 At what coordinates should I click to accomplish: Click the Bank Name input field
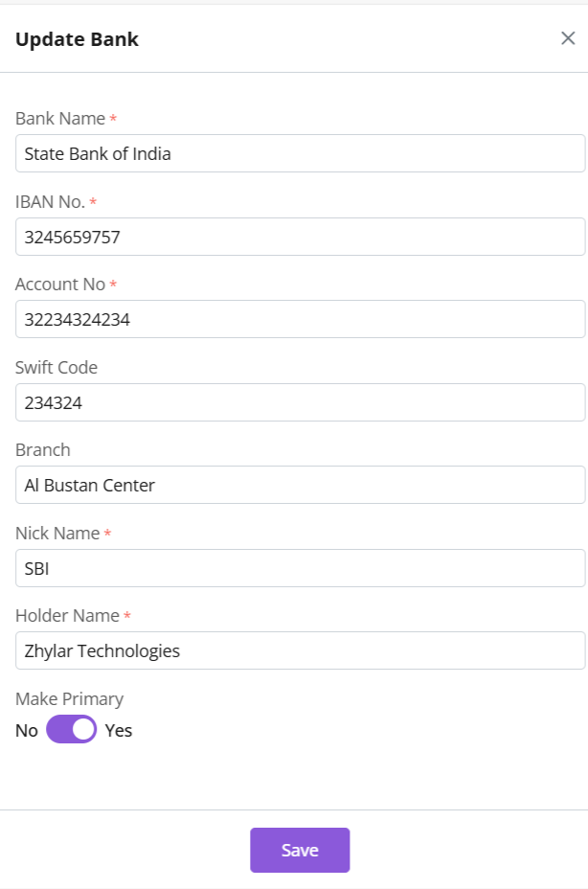(300, 153)
